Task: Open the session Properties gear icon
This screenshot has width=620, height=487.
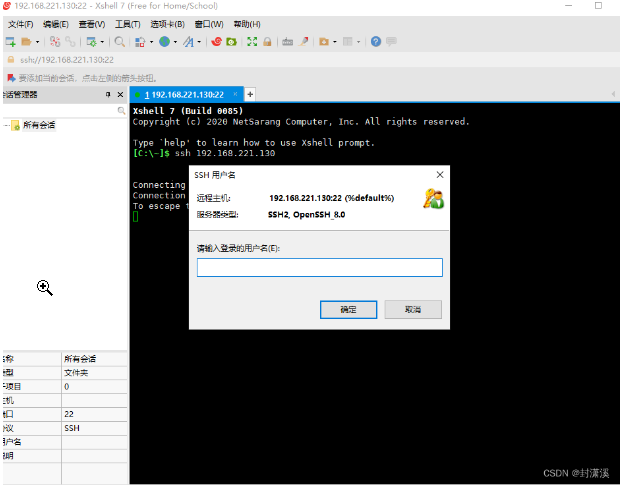Action: 91,42
